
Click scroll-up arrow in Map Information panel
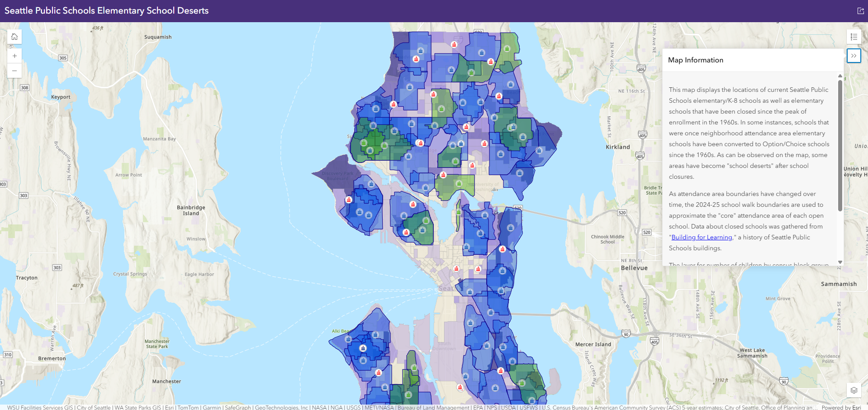[840, 76]
